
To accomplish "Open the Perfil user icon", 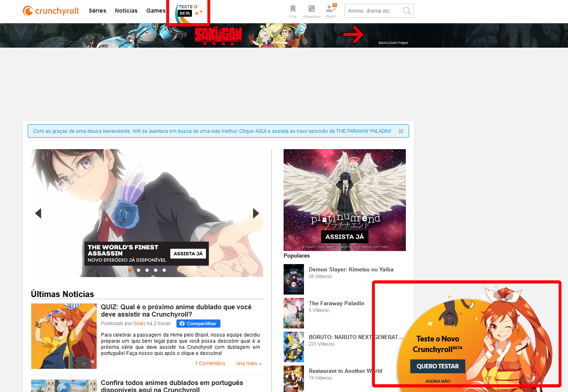I will pyautogui.click(x=331, y=9).
